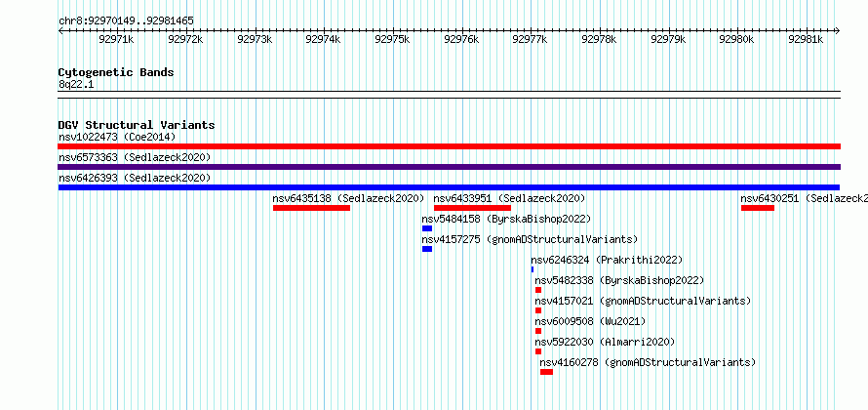Viewport: 868px width, 410px height.
Task: Click the right arrowhead of the ruler
Action: click(x=838, y=30)
